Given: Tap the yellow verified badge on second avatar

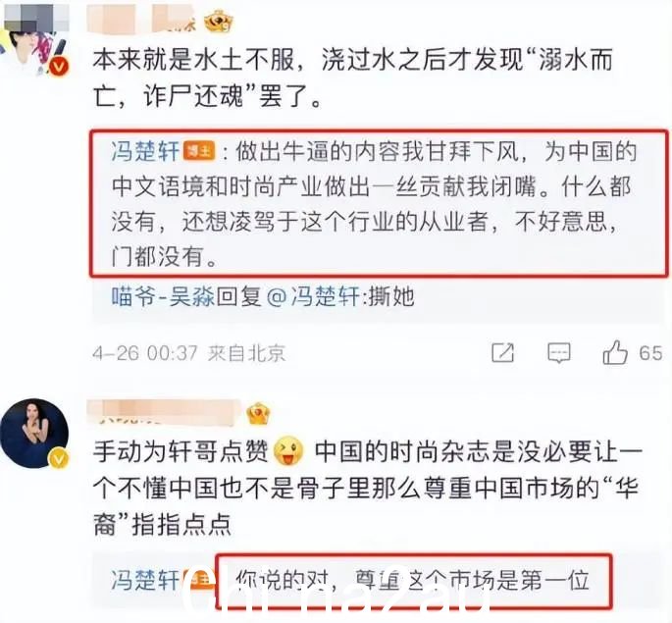Looking at the screenshot, I should (x=59, y=459).
